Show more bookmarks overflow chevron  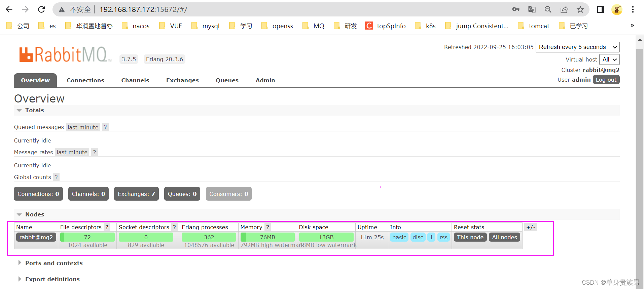tap(632, 26)
